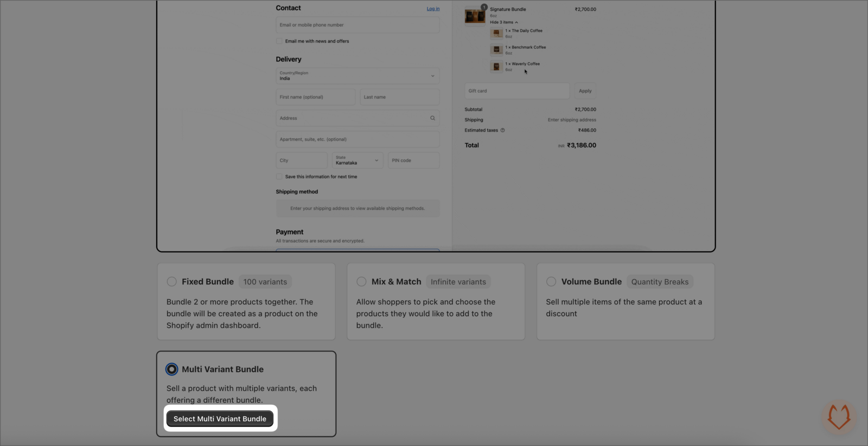
Task: Click the Payment heading
Action: (290, 232)
